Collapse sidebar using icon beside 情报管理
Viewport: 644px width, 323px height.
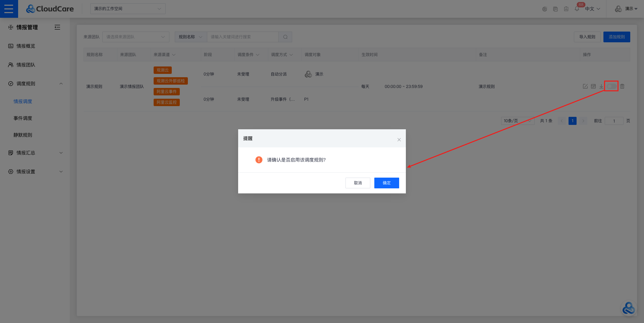pyautogui.click(x=57, y=27)
